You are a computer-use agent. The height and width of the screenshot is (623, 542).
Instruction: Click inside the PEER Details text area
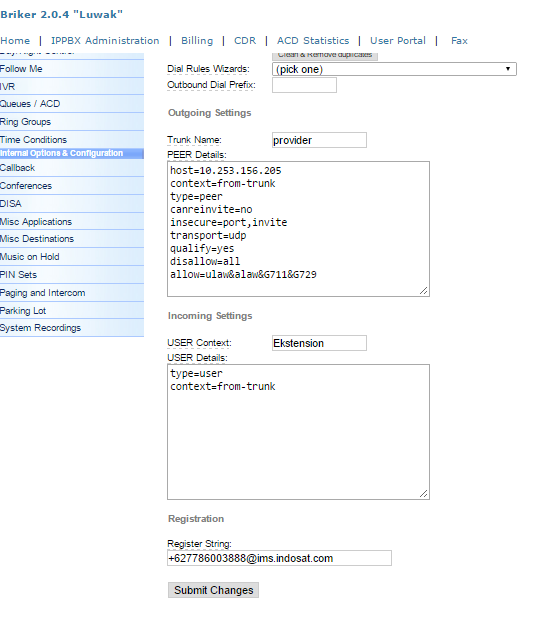coord(298,229)
